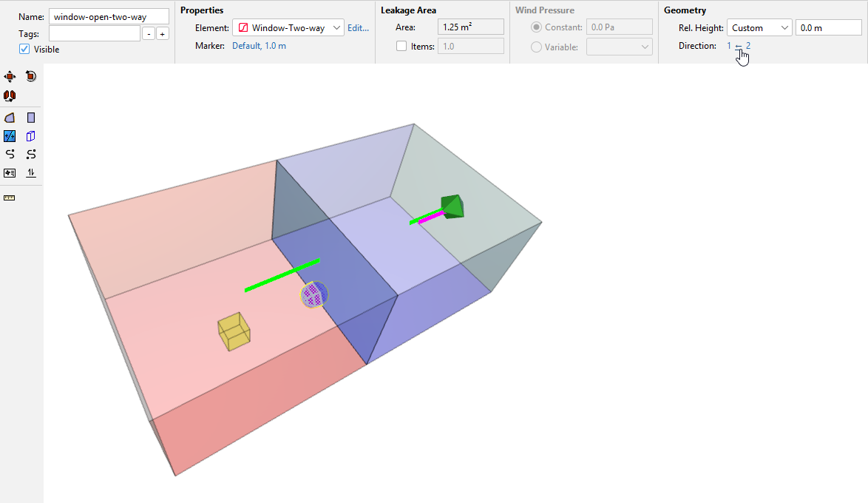Image resolution: width=868 pixels, height=503 pixels.
Task: Enable the Items checkbox under Leakage Area
Action: (401, 46)
